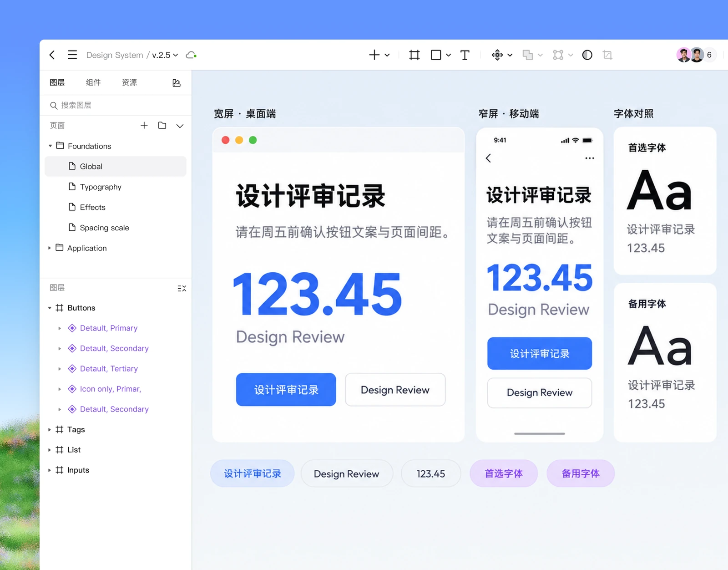
Task: Click the crop tool icon
Action: (x=607, y=55)
